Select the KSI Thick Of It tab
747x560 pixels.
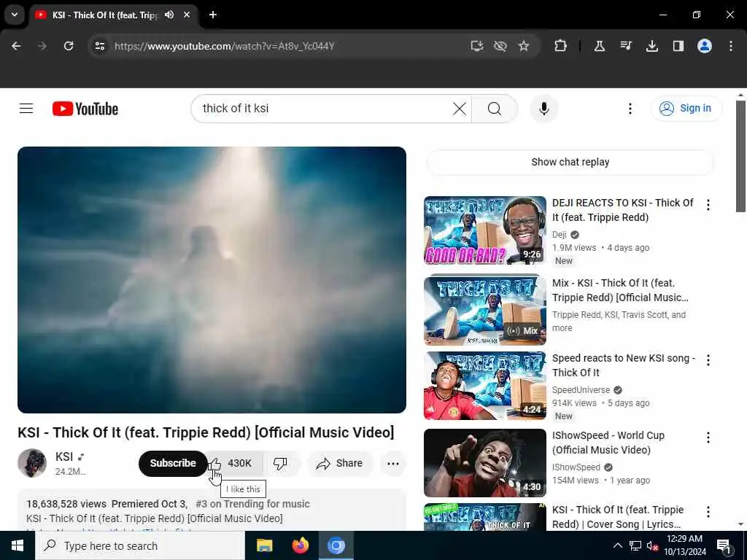click(105, 15)
